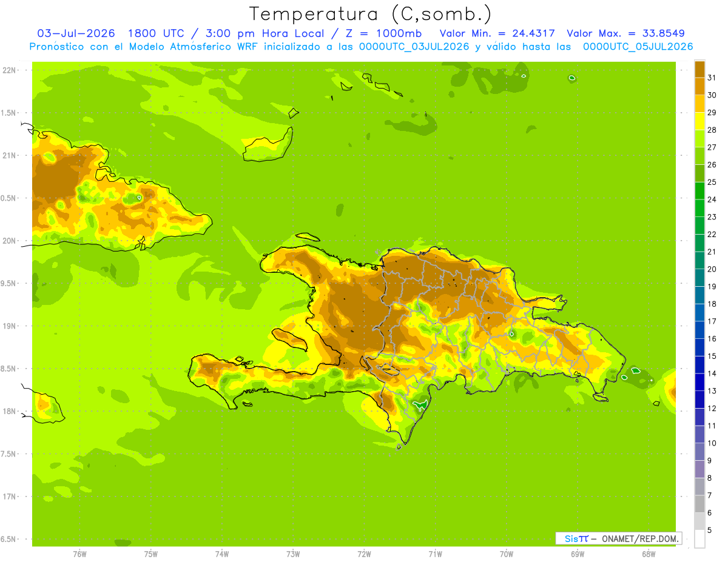Click the green colorbar swatch between 26 and 27
This screenshot has height=562, width=728.
[x=699, y=156]
